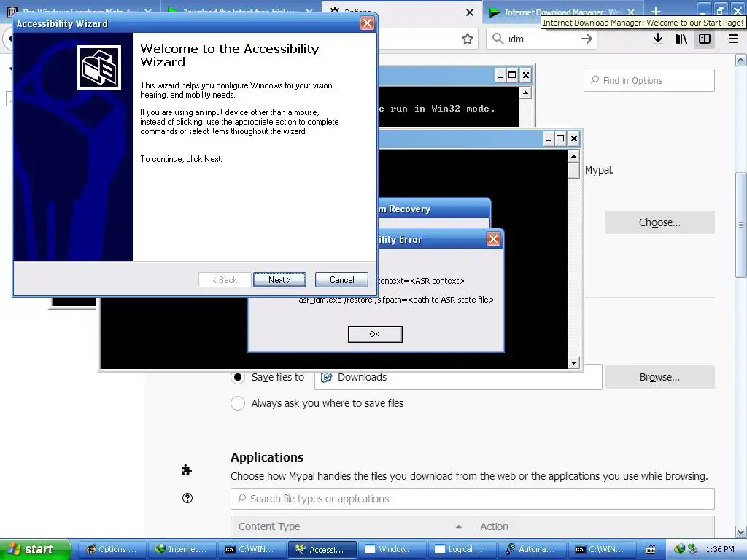Click the browser vertical scrollbar thumb

point(740,225)
